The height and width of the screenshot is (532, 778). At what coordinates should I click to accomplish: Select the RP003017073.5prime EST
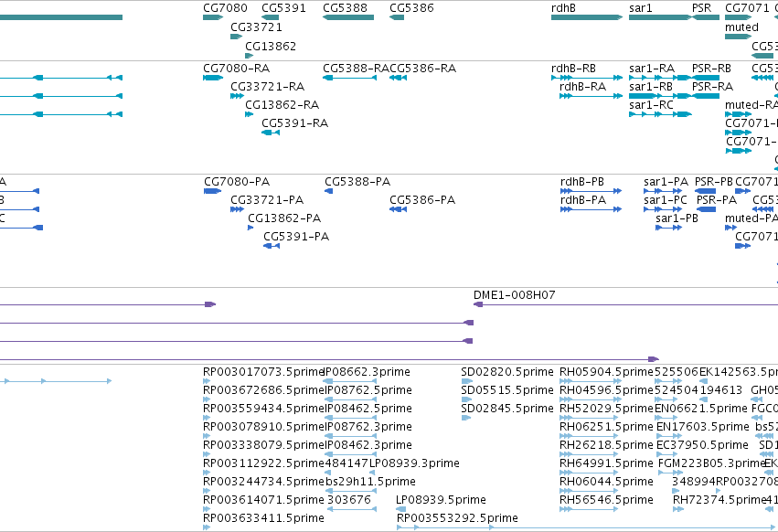207,381
